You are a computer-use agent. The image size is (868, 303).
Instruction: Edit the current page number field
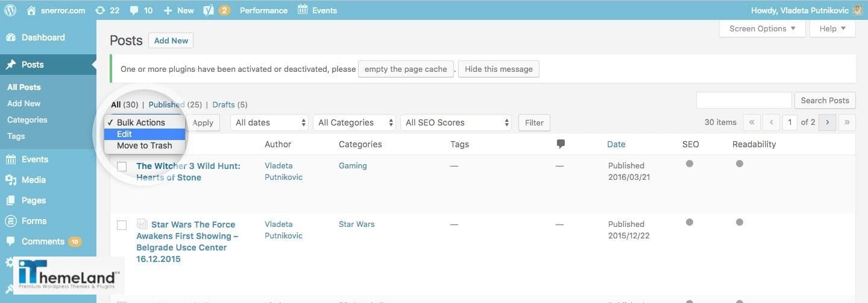pyautogui.click(x=790, y=122)
